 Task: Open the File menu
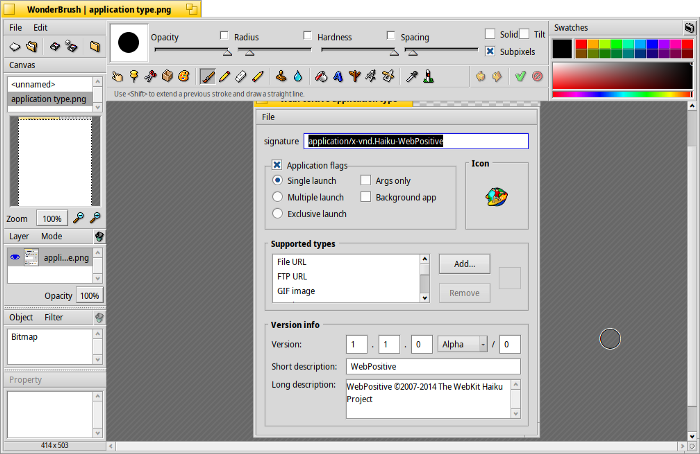point(16,28)
